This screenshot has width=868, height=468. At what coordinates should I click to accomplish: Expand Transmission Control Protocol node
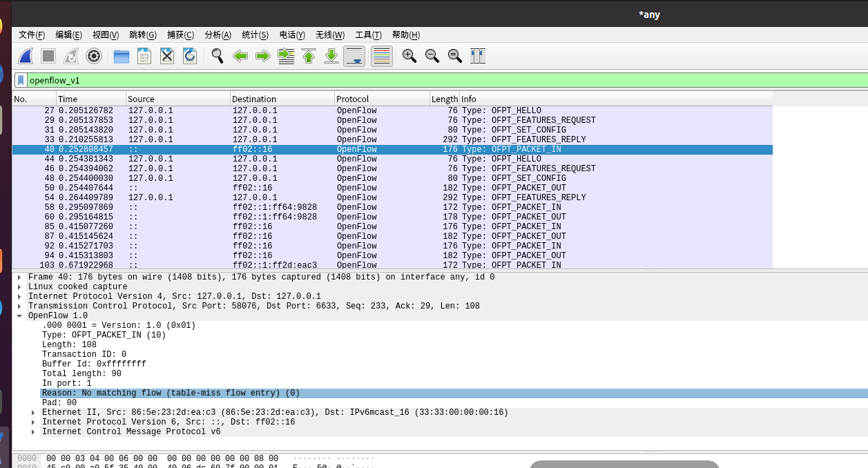[x=19, y=306]
